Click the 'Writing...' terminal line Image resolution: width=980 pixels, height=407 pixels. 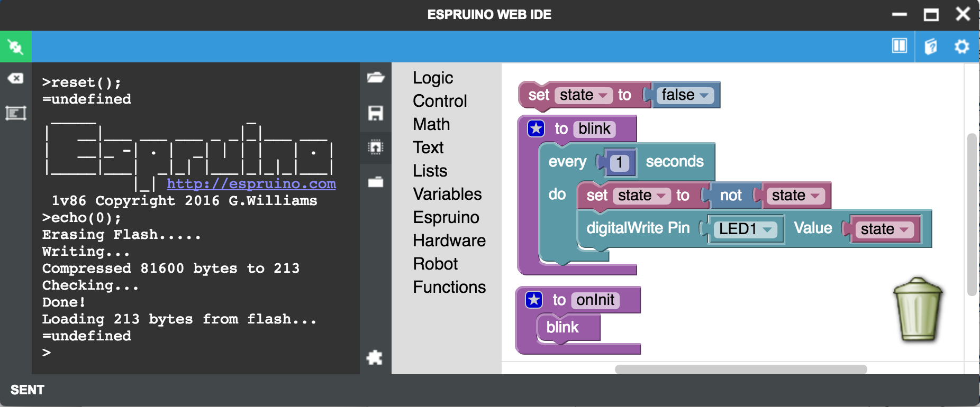pos(86,252)
